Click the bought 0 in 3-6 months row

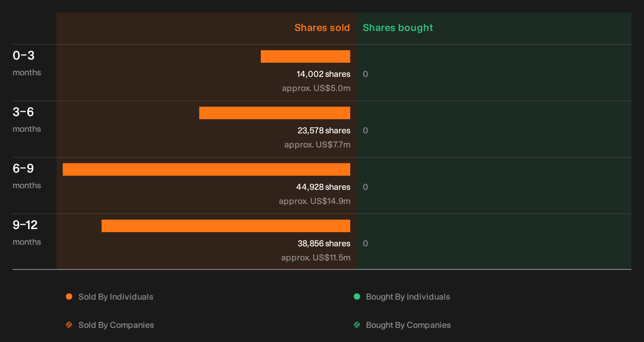(x=365, y=131)
